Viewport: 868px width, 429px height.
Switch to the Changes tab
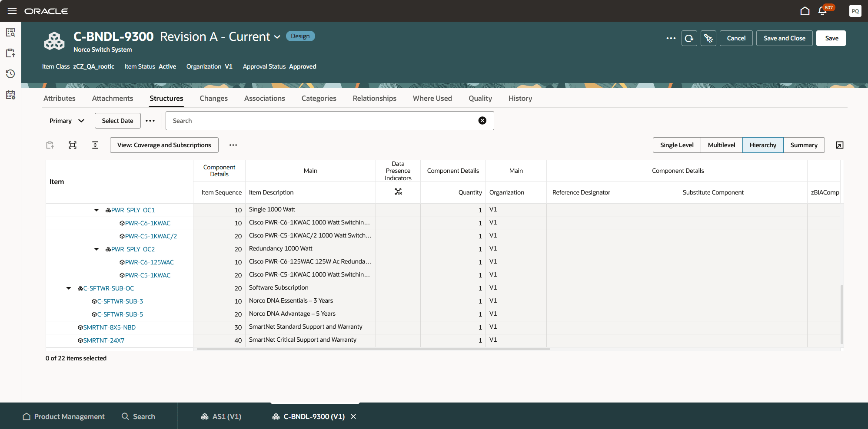click(x=214, y=99)
